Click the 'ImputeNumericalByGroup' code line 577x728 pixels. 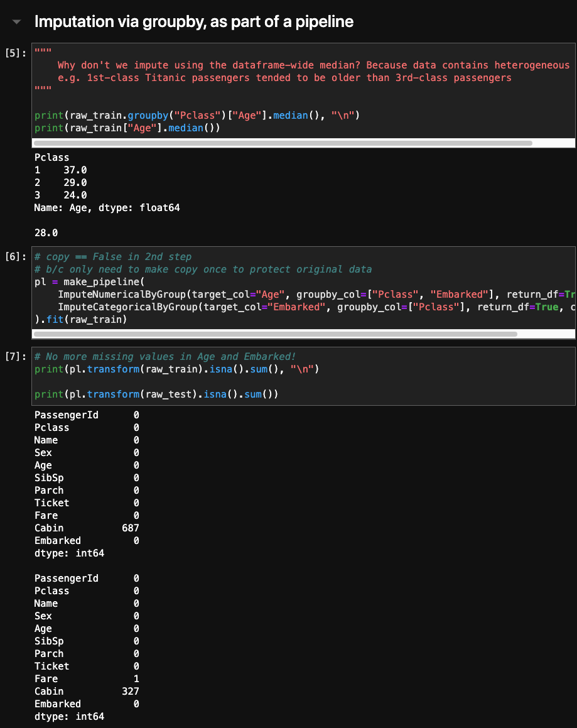click(316, 295)
